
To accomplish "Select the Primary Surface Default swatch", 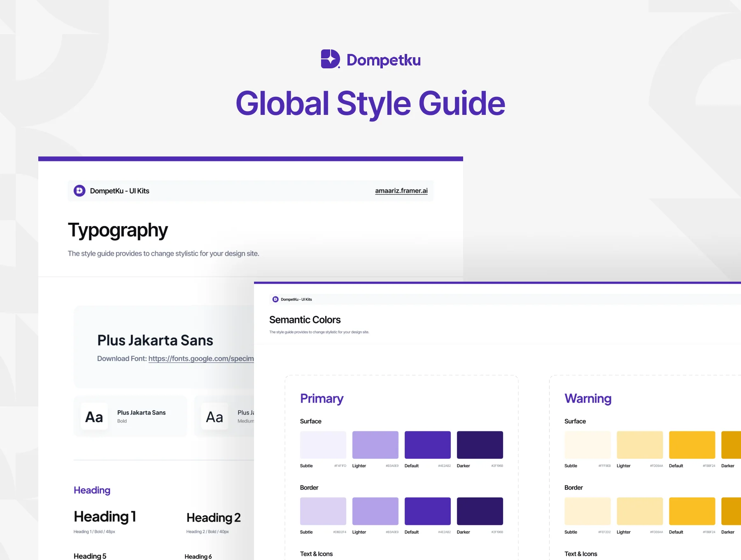I will click(x=428, y=445).
